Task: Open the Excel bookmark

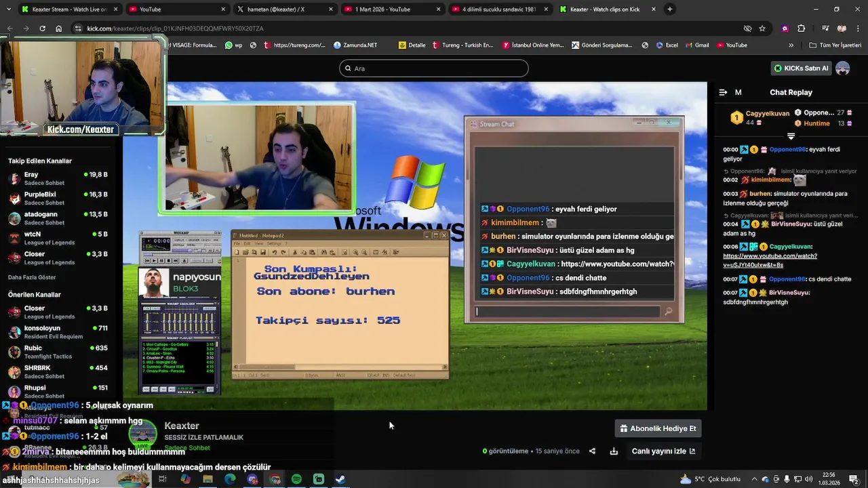Action: 667,45
